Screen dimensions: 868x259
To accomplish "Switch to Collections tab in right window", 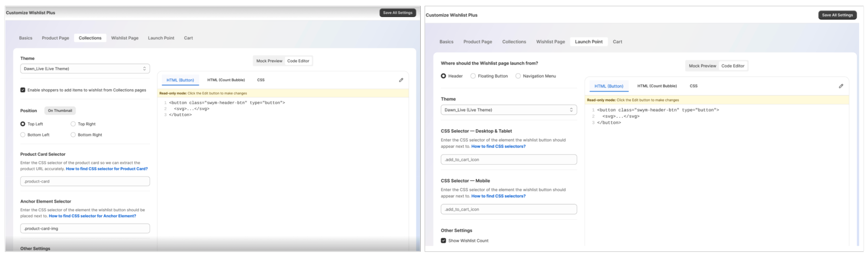I will click(514, 42).
